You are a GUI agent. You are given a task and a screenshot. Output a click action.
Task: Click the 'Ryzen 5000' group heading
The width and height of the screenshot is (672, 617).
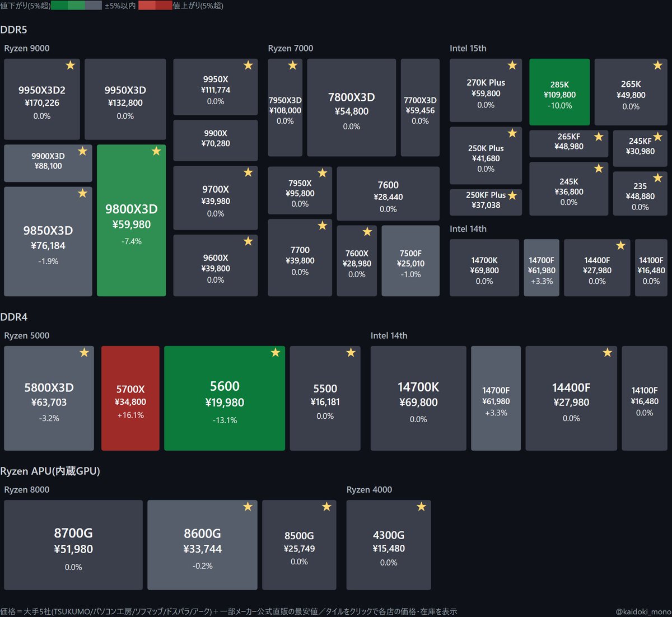[27, 335]
